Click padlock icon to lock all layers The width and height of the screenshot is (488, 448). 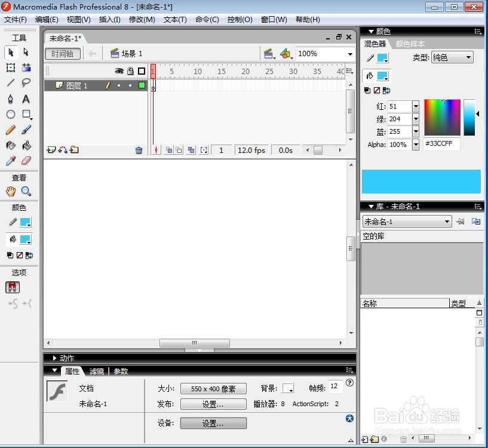[x=130, y=71]
